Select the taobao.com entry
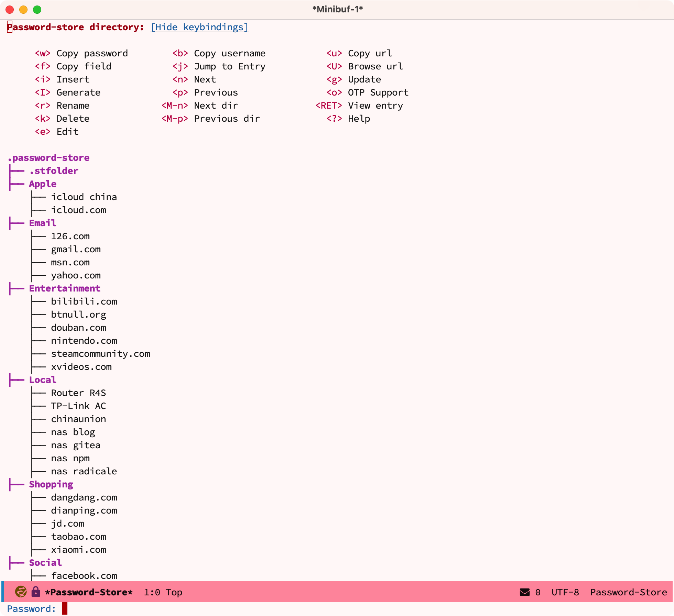 tap(78, 537)
